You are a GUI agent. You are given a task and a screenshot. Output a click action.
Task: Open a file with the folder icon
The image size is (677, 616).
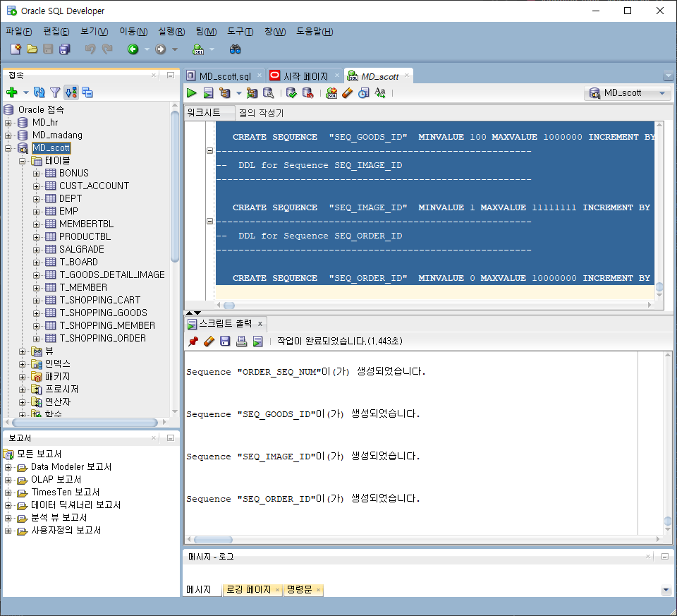click(x=32, y=49)
